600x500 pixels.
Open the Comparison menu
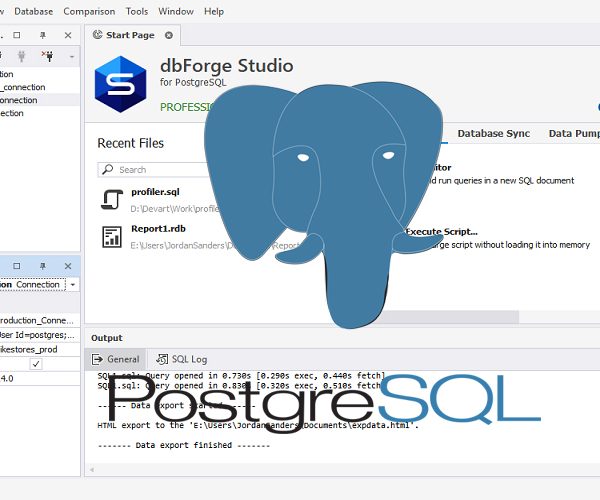[x=89, y=11]
